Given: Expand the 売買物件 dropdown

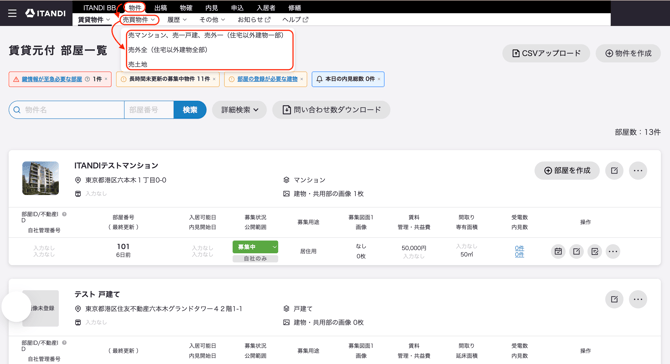Looking at the screenshot, I should (139, 20).
